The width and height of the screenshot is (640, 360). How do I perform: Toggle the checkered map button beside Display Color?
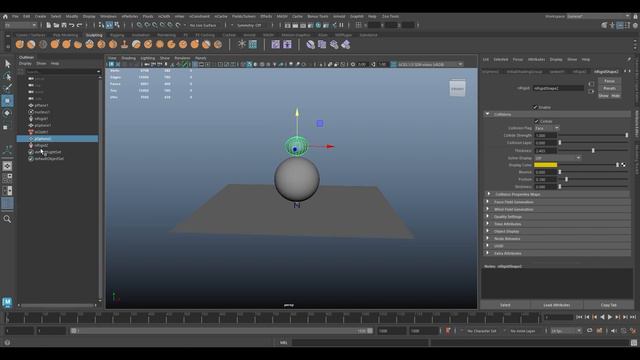[624, 165]
